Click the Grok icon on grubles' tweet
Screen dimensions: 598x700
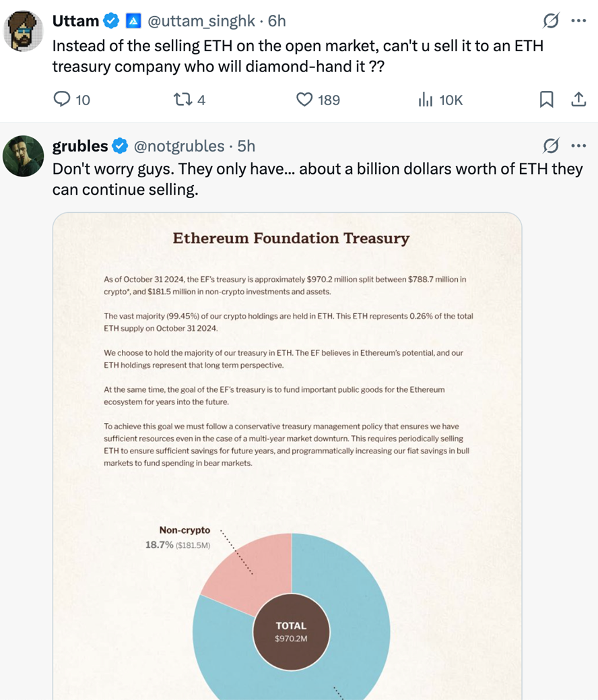550,146
